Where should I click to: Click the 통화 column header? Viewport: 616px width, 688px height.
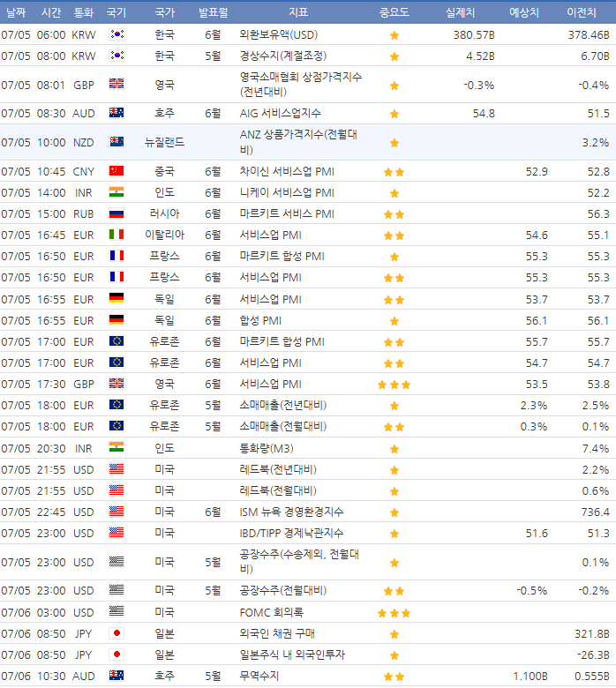coord(84,12)
